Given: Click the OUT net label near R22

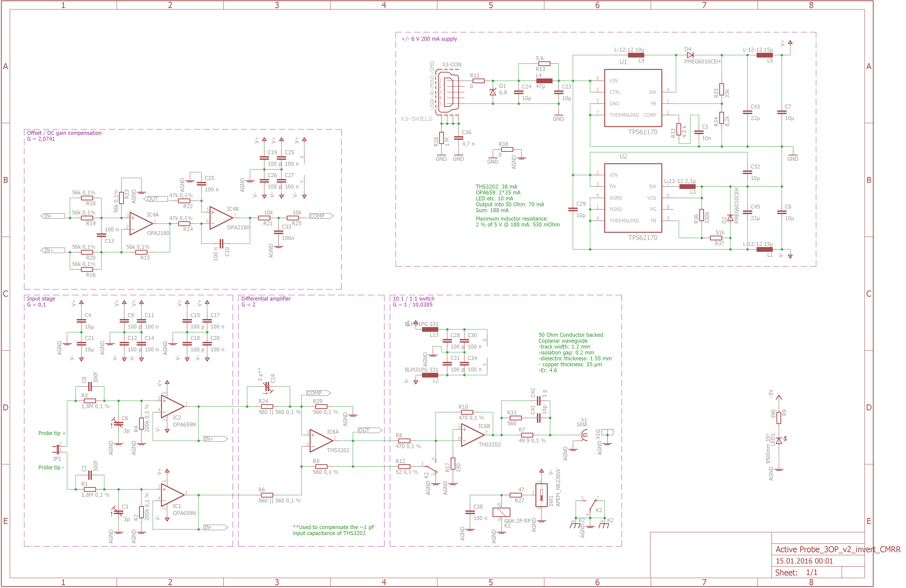Looking at the screenshot, I should pos(155,199).
